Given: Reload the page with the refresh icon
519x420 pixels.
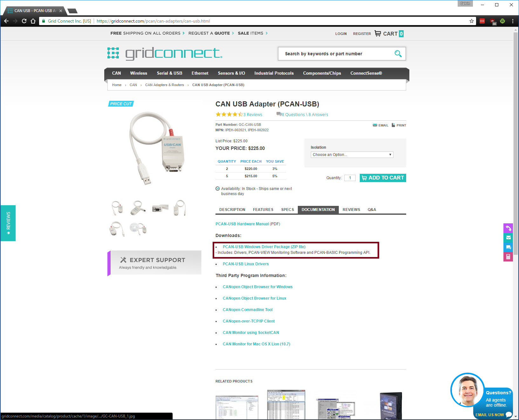Looking at the screenshot, I should click(24, 21).
